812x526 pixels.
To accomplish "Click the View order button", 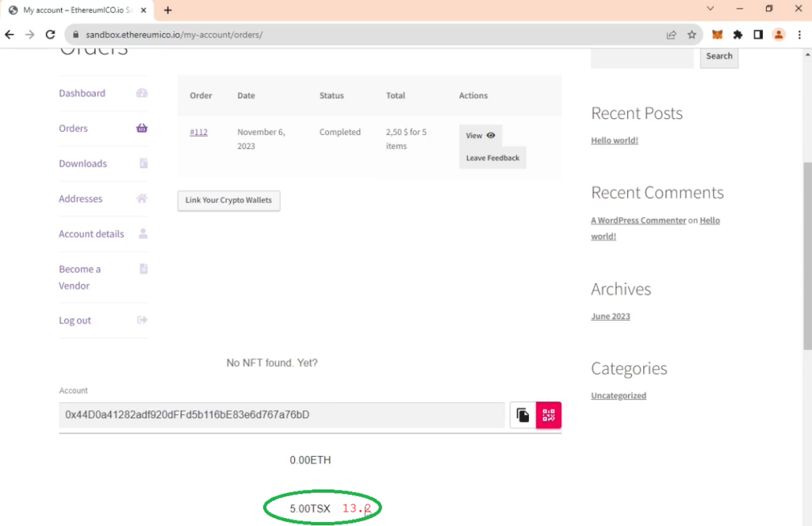I will point(481,136).
